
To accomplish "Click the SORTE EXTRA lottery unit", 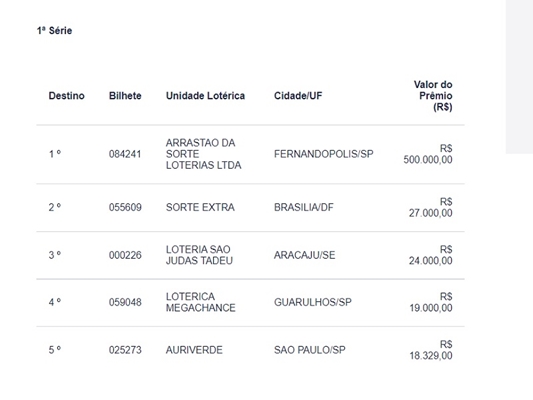I will pyautogui.click(x=200, y=207).
